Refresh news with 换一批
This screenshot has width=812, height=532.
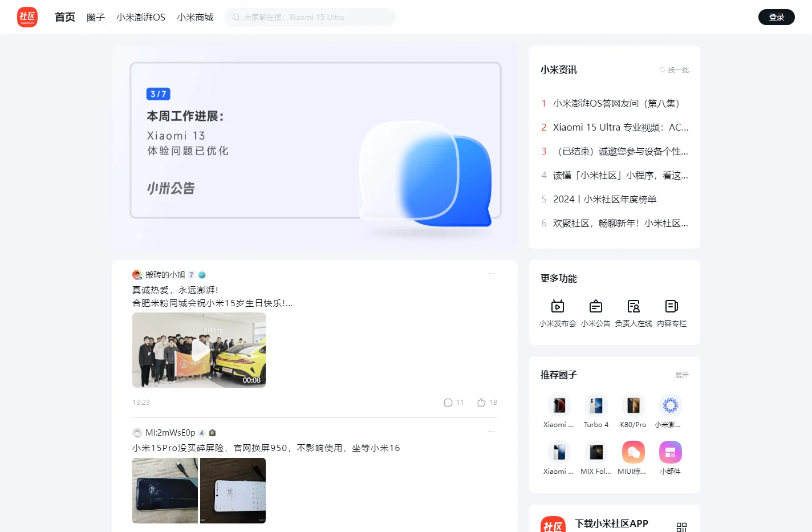[x=674, y=70]
